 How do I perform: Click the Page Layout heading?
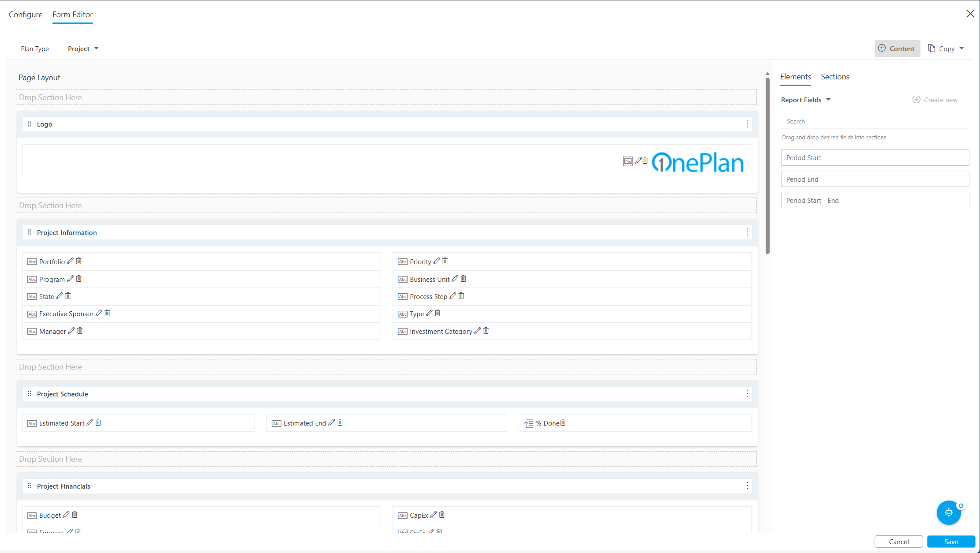coord(39,77)
